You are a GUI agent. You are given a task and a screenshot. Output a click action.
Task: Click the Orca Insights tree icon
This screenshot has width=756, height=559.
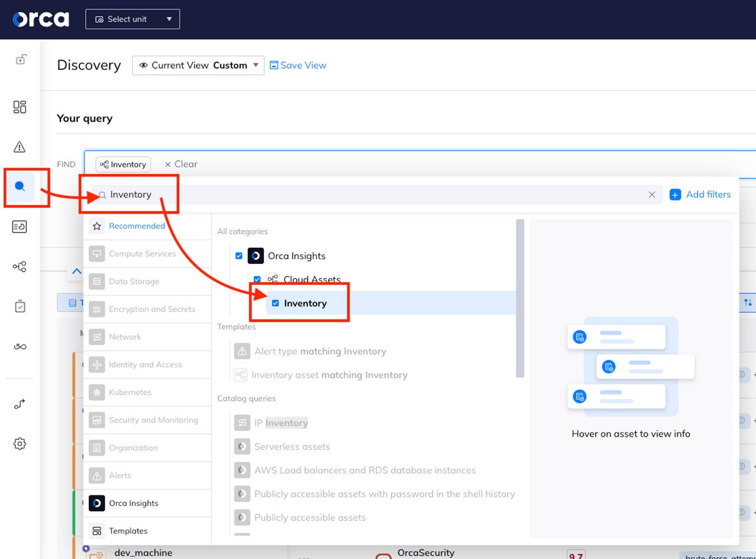click(256, 256)
